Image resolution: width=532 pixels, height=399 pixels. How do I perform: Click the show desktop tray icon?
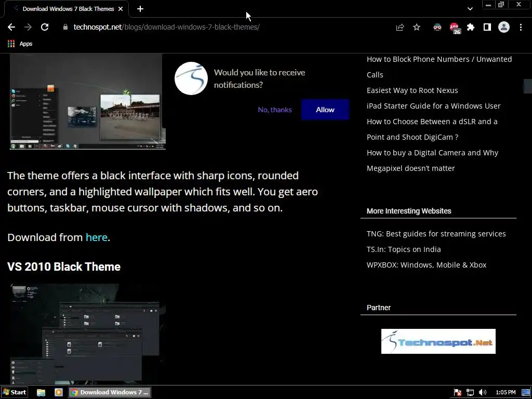[x=526, y=393]
